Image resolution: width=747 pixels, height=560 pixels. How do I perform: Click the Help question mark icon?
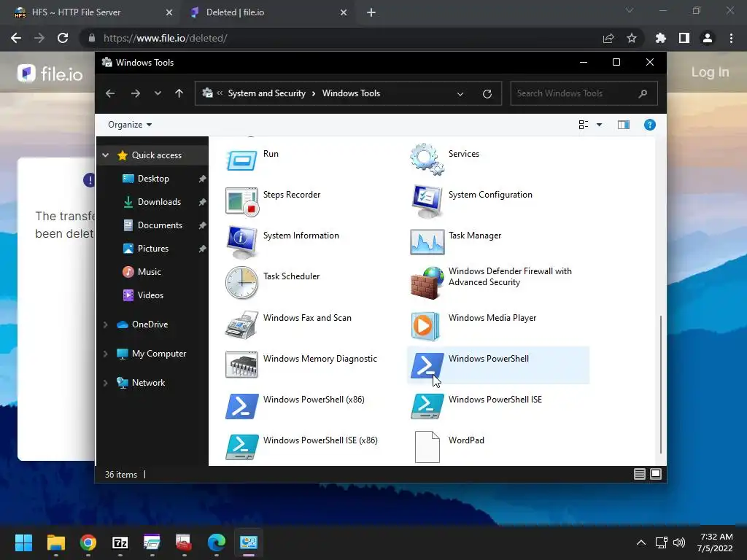pos(649,125)
